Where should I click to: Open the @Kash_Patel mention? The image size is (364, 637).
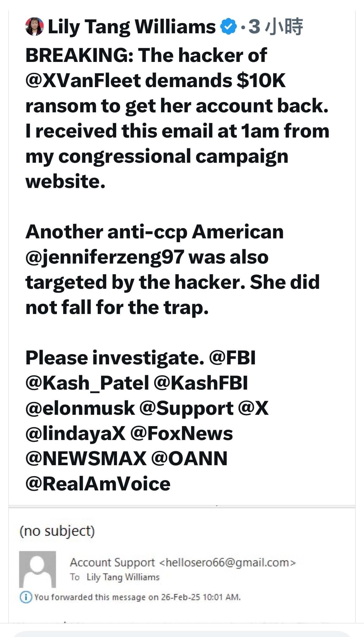(87, 383)
